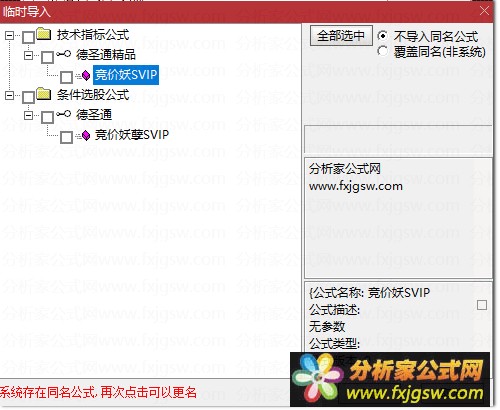
Task: Check the box next to 竞价妖SVIP
Action: click(66, 77)
